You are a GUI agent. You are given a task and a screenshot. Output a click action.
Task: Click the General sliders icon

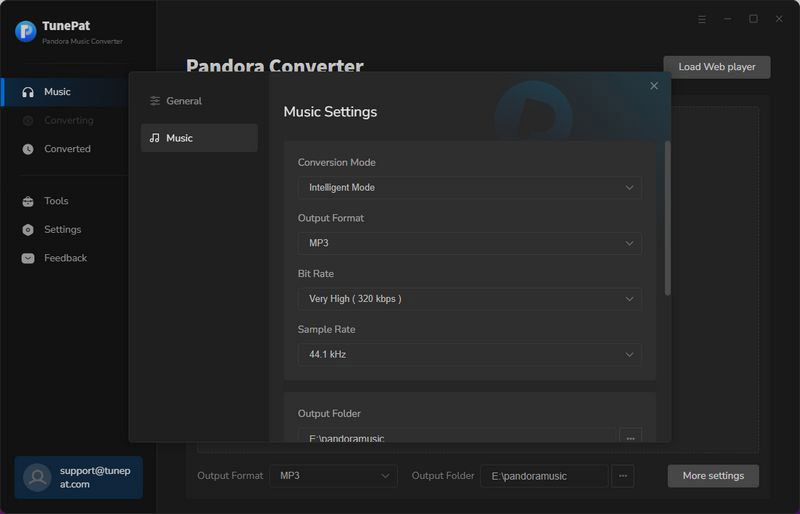[155, 101]
